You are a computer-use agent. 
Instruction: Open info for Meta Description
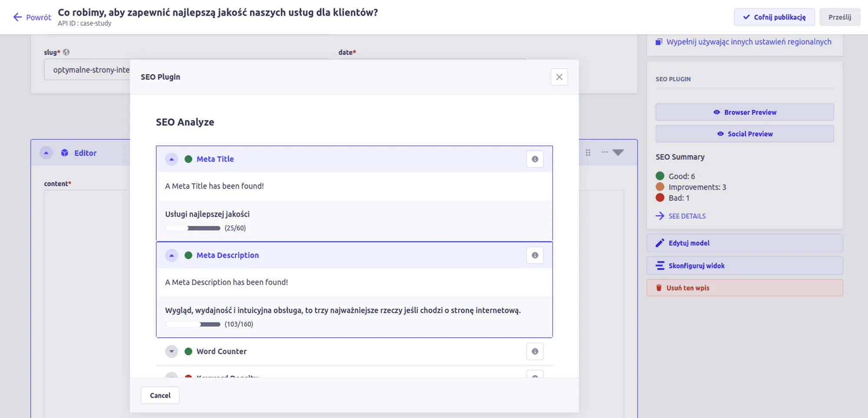pos(535,255)
